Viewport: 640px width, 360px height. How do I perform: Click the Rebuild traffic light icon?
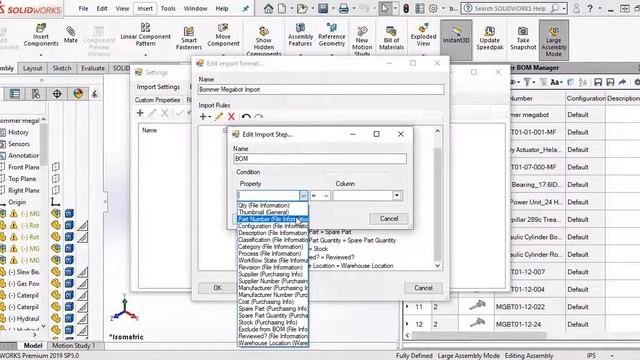406,8
